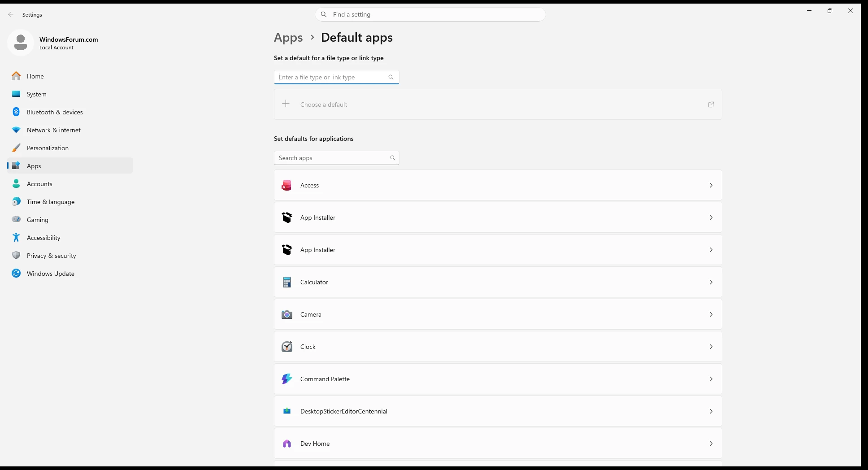The height and width of the screenshot is (470, 868).
Task: Click the file type or link type field
Action: click(x=336, y=77)
